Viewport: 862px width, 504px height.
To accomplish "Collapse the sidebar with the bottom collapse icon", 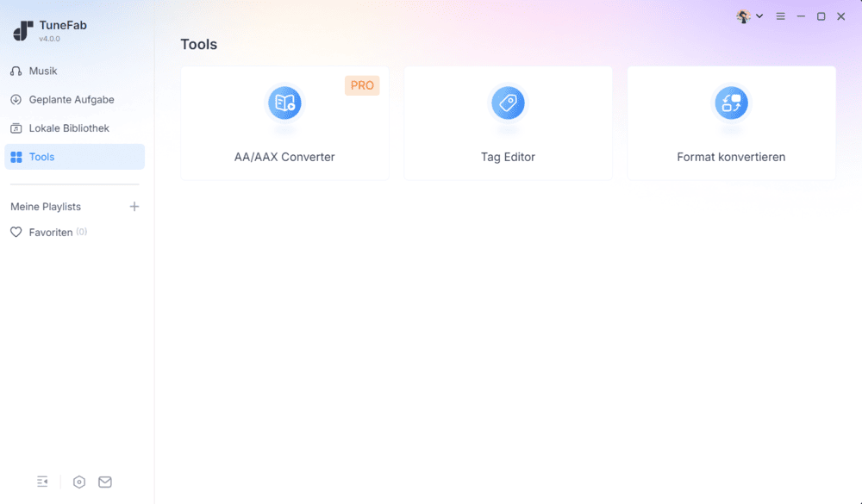I will pos(42,482).
